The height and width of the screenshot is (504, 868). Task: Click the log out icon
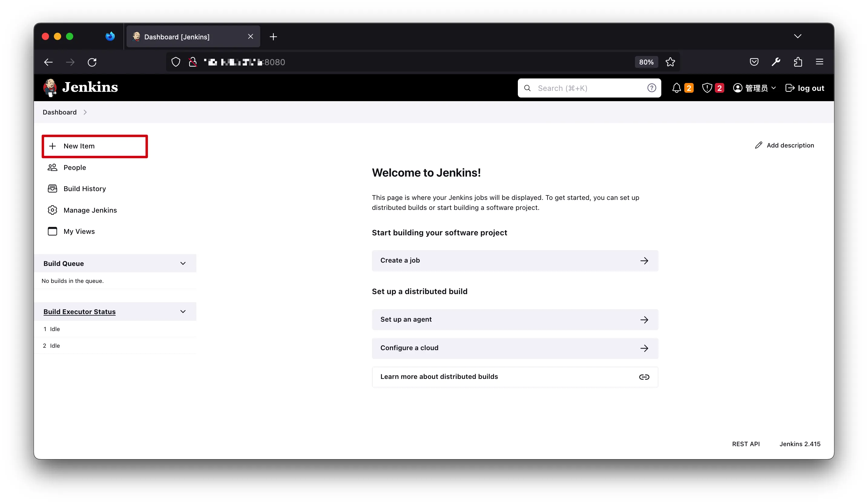point(790,88)
